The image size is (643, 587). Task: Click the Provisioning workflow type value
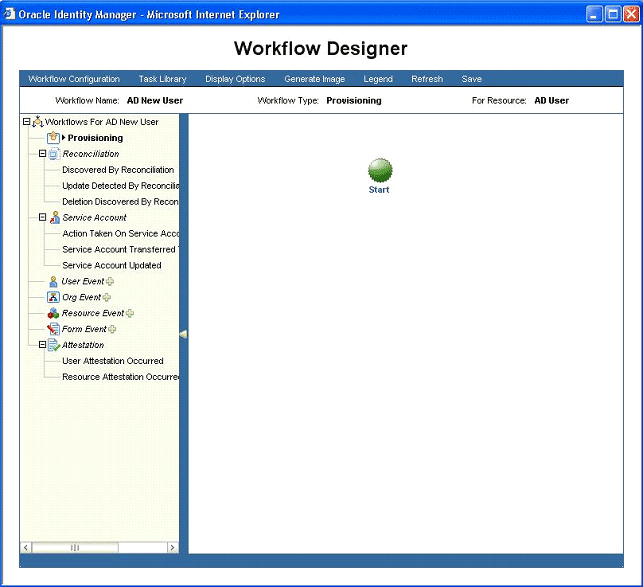[354, 100]
